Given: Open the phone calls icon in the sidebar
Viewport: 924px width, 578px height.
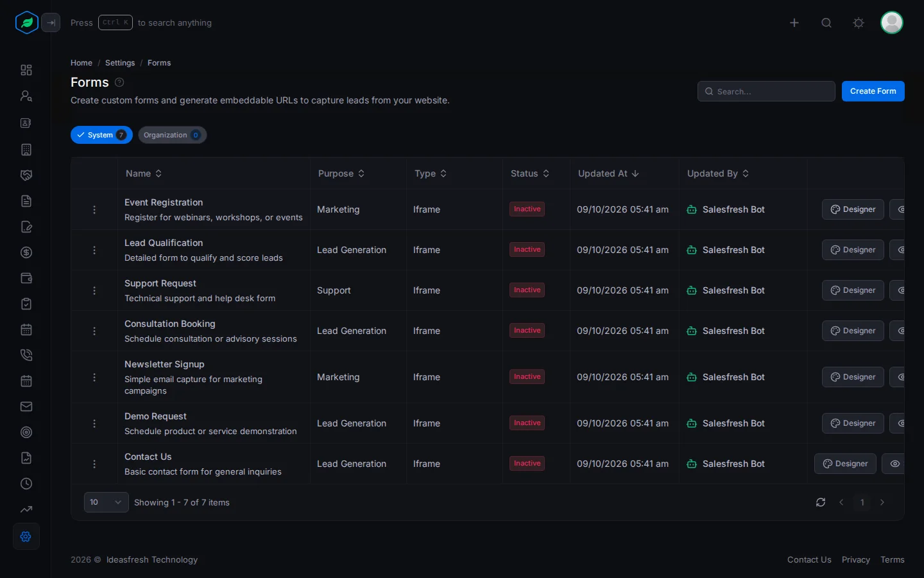Looking at the screenshot, I should pos(26,355).
